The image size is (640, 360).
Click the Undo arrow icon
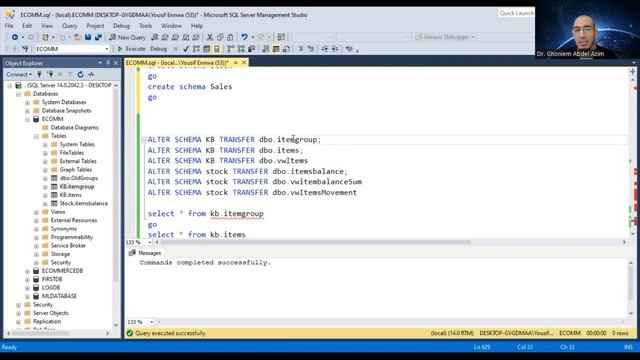click(244, 37)
